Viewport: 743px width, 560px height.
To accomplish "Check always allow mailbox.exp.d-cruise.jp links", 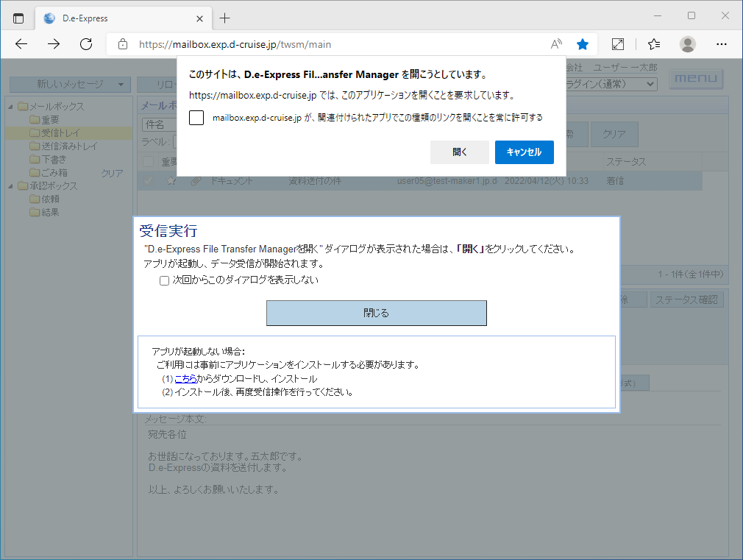I will (196, 118).
